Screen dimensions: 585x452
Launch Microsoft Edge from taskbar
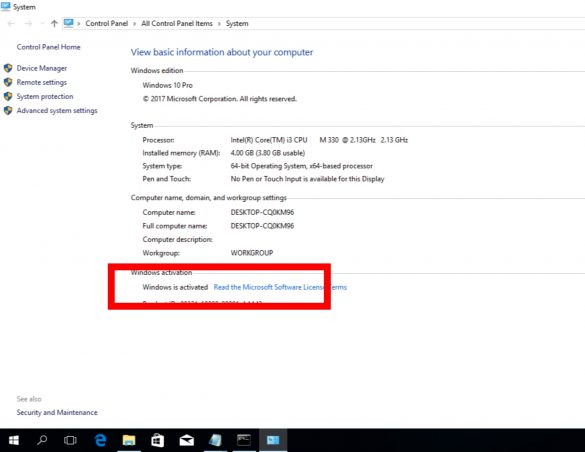(100, 440)
